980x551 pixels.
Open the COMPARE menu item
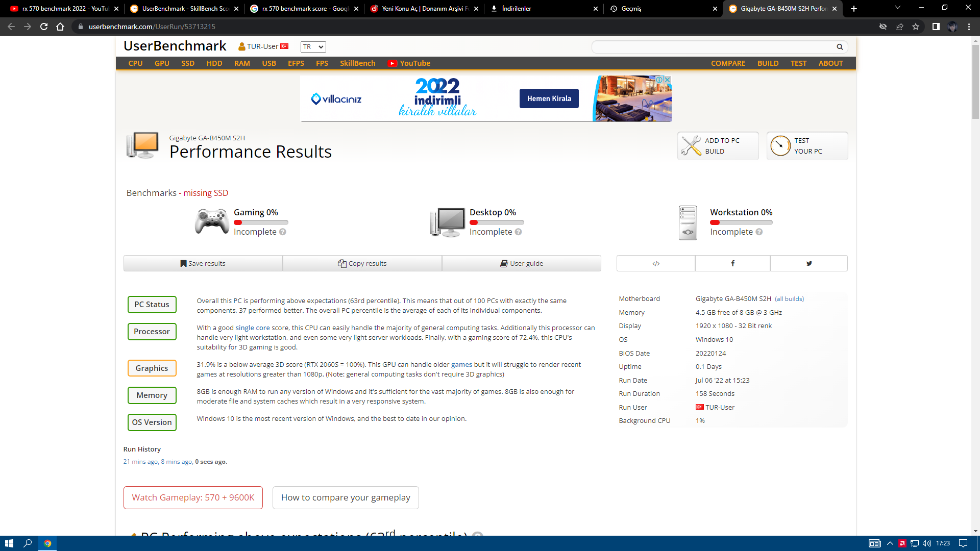pos(728,63)
